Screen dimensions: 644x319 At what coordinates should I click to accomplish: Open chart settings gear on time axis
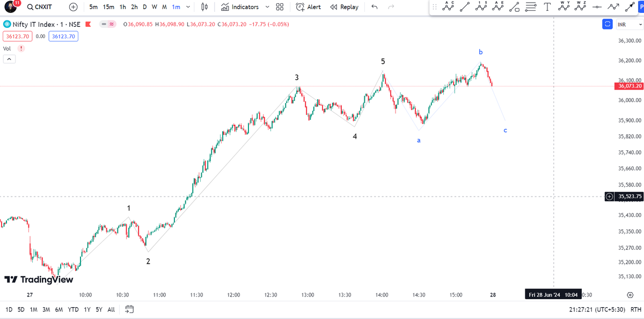pos(630,295)
